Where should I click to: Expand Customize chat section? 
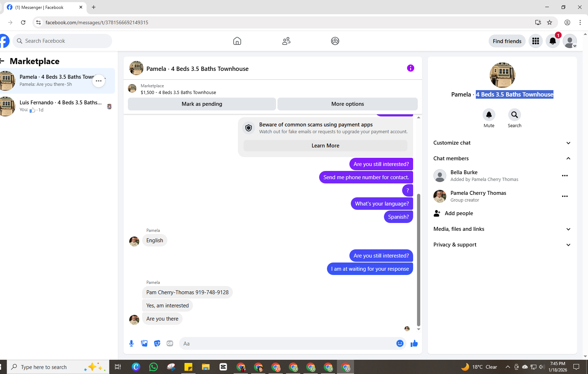click(x=502, y=143)
